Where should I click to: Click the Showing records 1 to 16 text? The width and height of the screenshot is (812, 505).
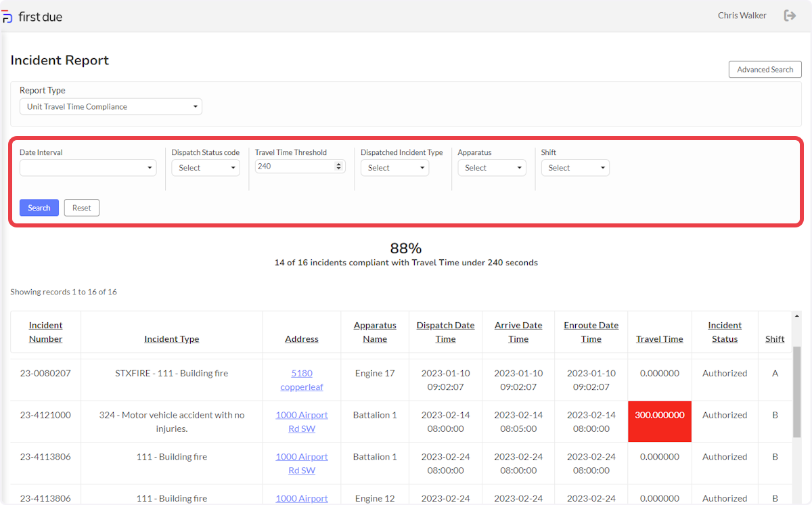pos(64,292)
